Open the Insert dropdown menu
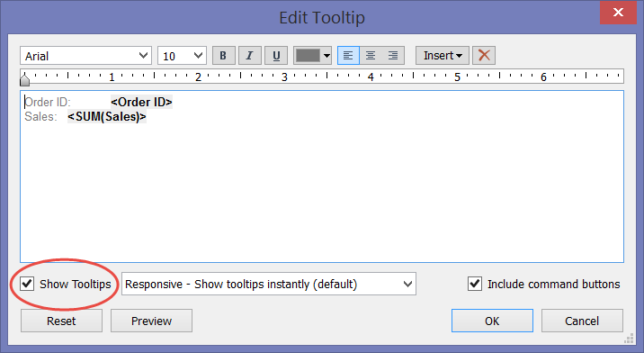 [443, 56]
